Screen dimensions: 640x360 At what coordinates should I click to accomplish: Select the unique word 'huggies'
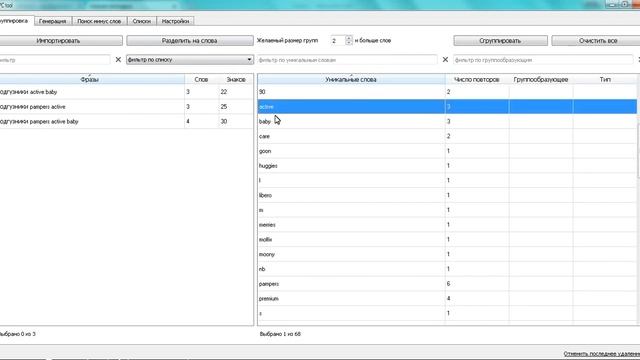click(x=447, y=165)
